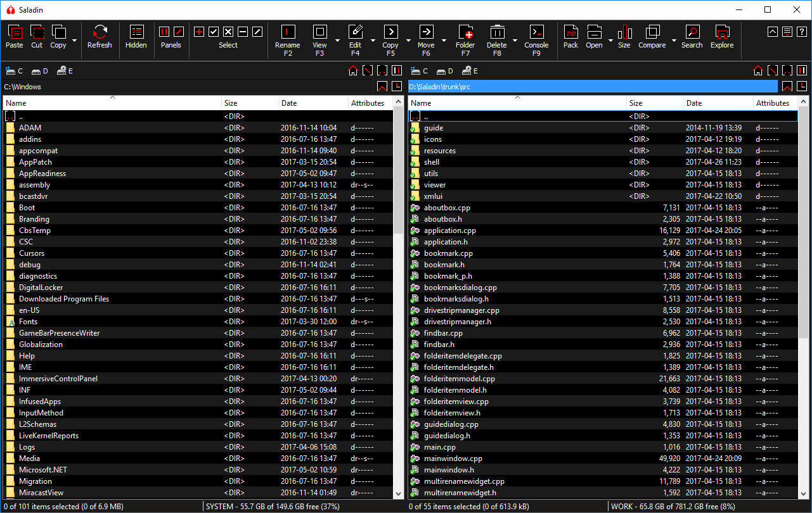
Task: Click the D:\Saladin\trunk\src path field
Action: click(593, 87)
